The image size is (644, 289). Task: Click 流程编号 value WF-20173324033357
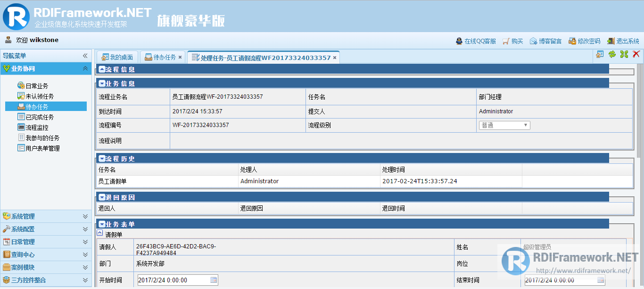(x=200, y=125)
